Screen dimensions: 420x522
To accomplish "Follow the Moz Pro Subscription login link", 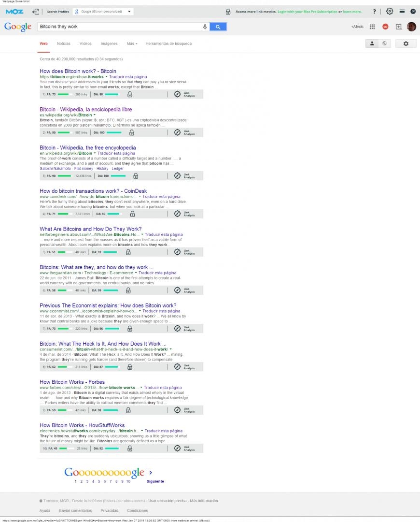I will point(307,12).
